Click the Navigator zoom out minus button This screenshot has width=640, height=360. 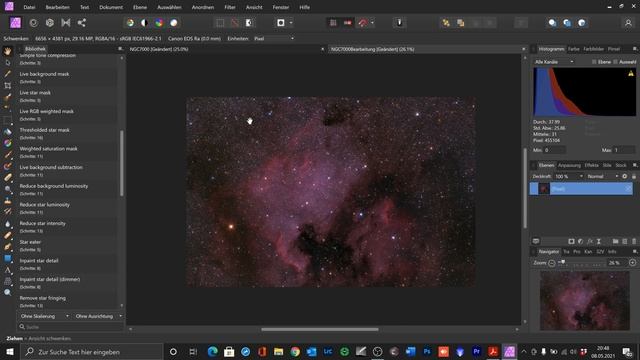tap(552, 263)
